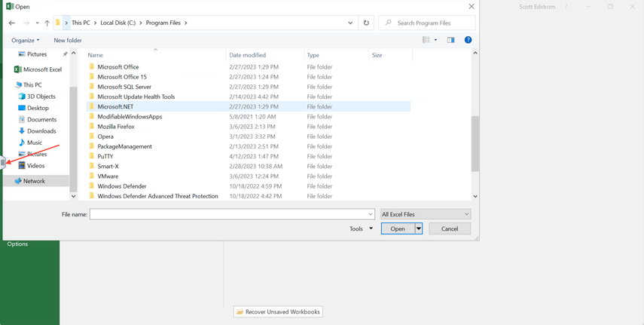This screenshot has height=325, width=644.
Task: Expand the All Excel Files type dropdown
Action: click(x=426, y=214)
